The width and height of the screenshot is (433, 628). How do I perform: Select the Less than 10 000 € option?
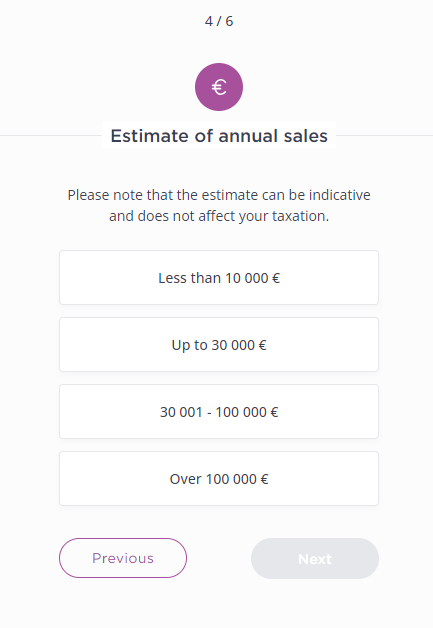click(x=219, y=278)
